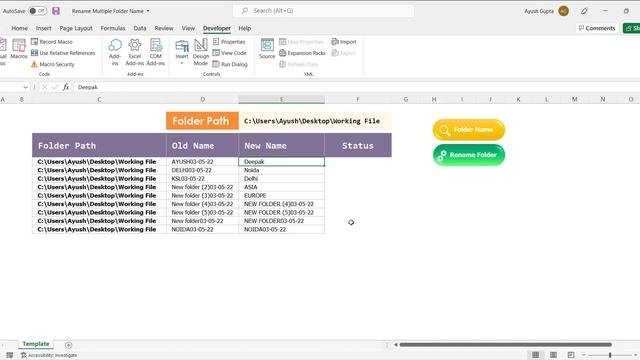
Task: Click the XML Import button
Action: coord(344,42)
